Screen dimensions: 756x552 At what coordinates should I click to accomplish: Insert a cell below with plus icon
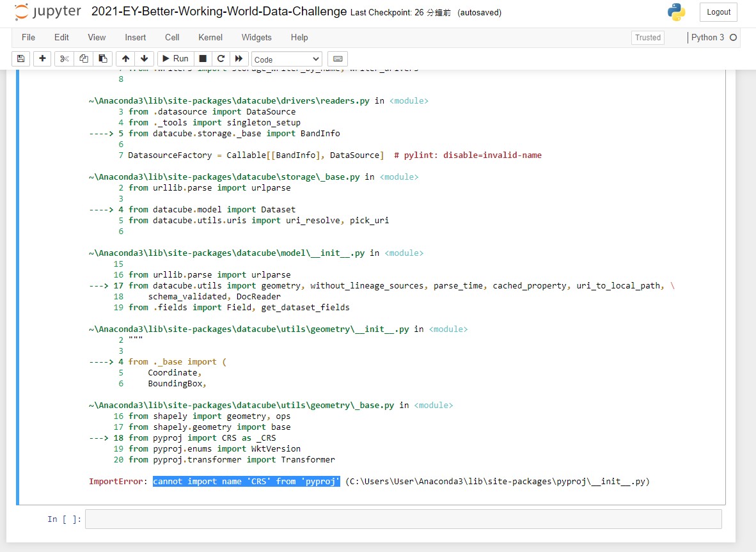pyautogui.click(x=42, y=58)
